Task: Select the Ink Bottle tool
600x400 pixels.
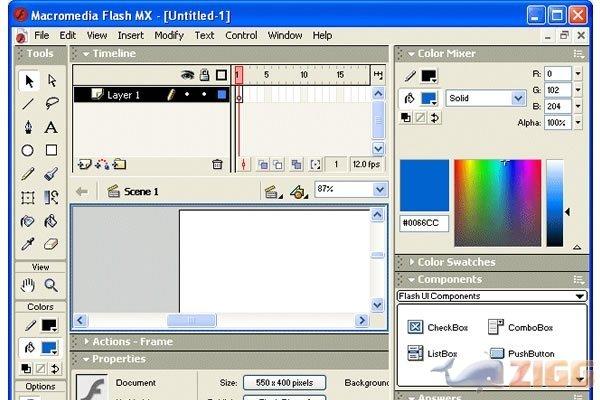Action: (28, 221)
